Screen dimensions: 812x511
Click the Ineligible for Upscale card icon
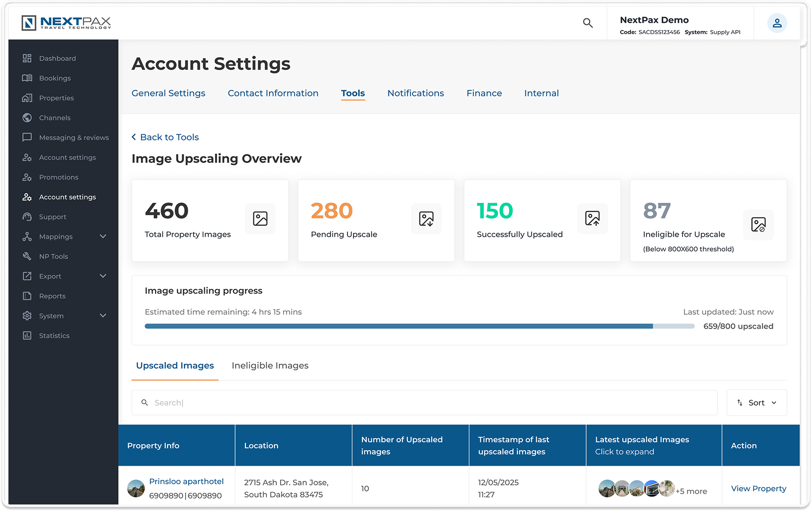[x=758, y=224]
